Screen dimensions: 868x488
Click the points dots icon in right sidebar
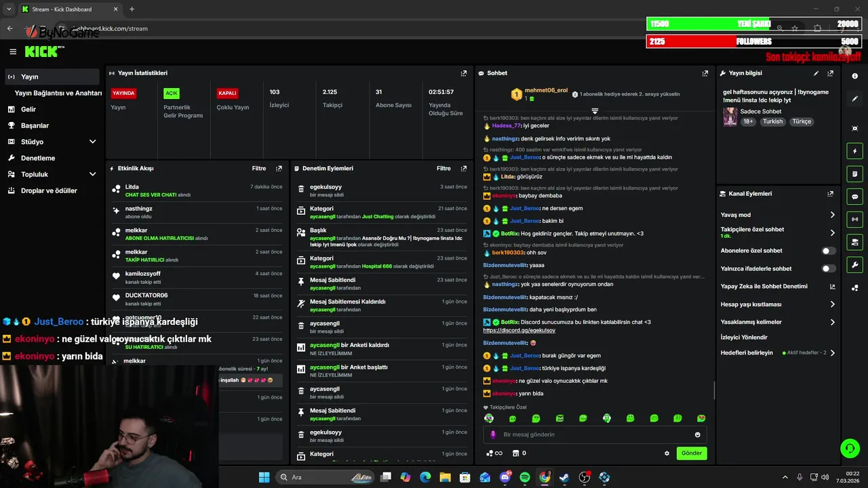[855, 287]
